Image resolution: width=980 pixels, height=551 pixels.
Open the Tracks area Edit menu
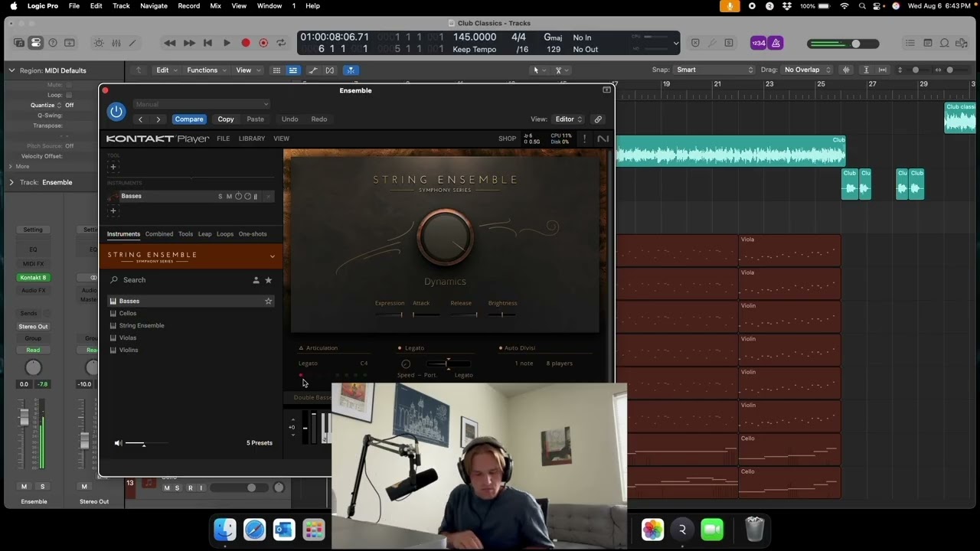(166, 70)
